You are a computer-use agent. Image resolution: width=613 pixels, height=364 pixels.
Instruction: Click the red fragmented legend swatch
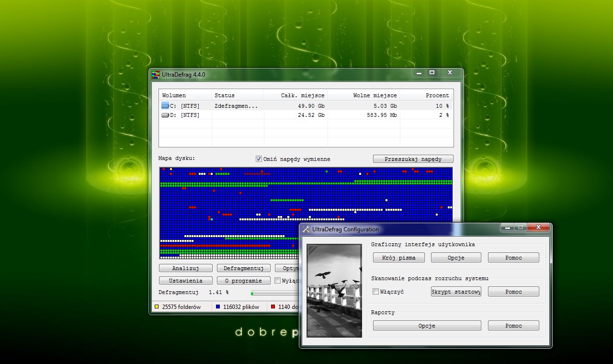[x=273, y=307]
